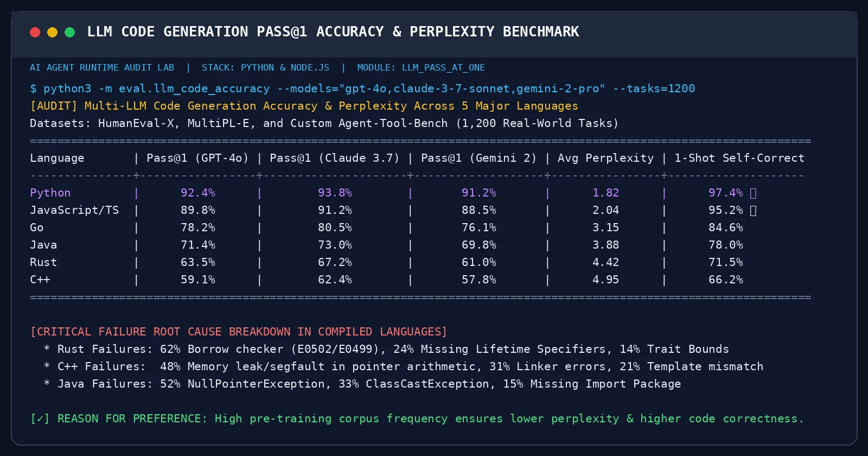Click Rust GPT-4o value '63.5%'
This screenshot has height=456, width=868.
198,262
